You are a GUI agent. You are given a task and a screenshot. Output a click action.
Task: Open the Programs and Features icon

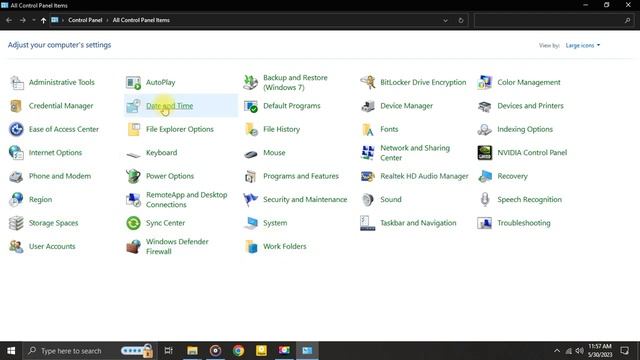pos(251,176)
